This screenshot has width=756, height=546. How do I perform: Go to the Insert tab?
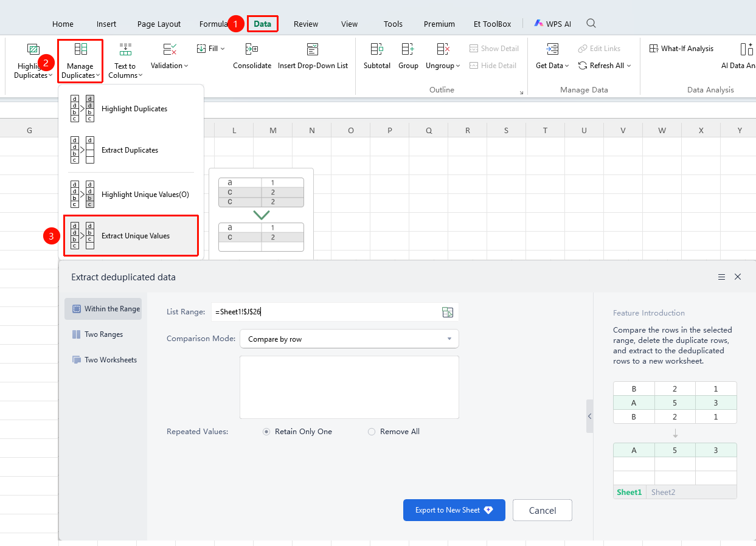[106, 24]
